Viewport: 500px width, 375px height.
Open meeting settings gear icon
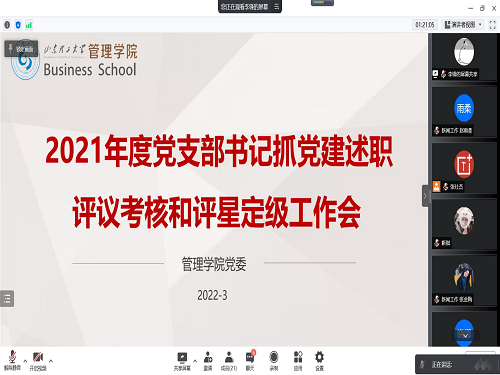coord(319,361)
